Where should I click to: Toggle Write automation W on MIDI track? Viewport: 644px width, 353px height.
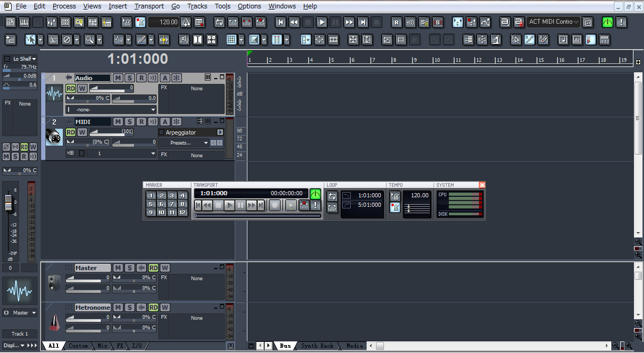[82, 132]
